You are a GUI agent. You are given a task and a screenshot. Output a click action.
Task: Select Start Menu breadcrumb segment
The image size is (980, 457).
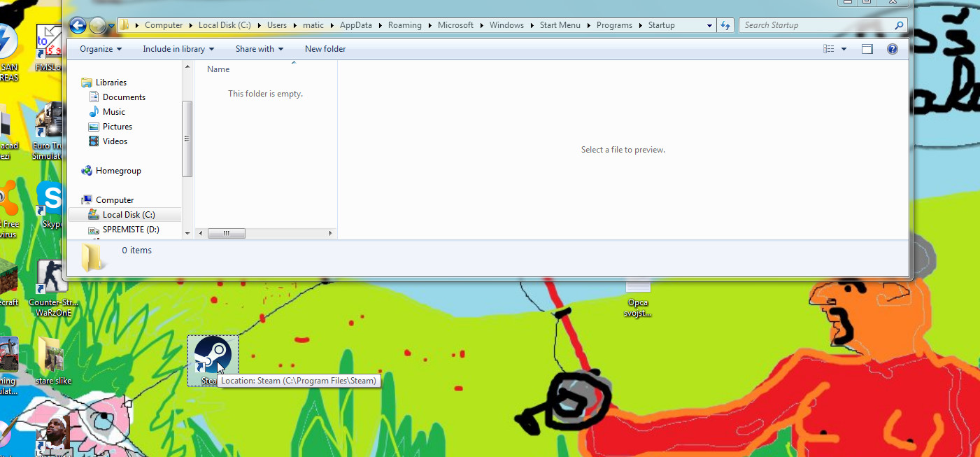coord(560,25)
